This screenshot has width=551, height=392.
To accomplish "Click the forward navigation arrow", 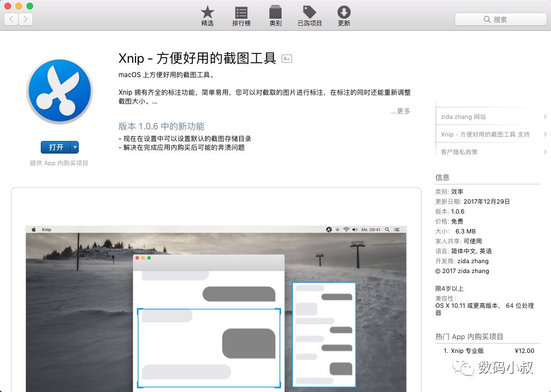I will [x=26, y=19].
